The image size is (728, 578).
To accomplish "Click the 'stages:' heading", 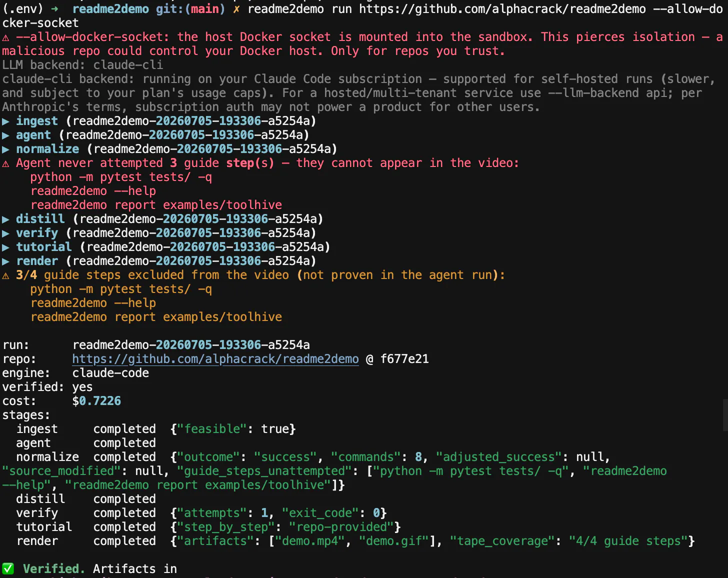I will click(x=26, y=415).
